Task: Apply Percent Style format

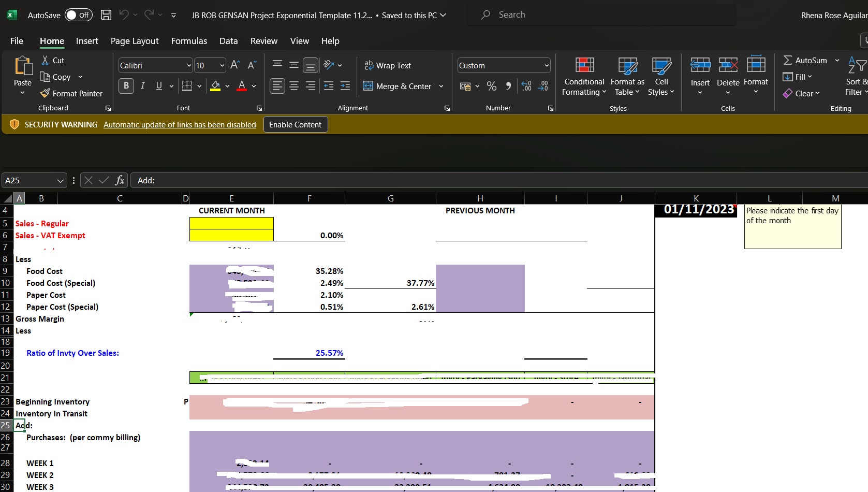Action: tap(492, 86)
